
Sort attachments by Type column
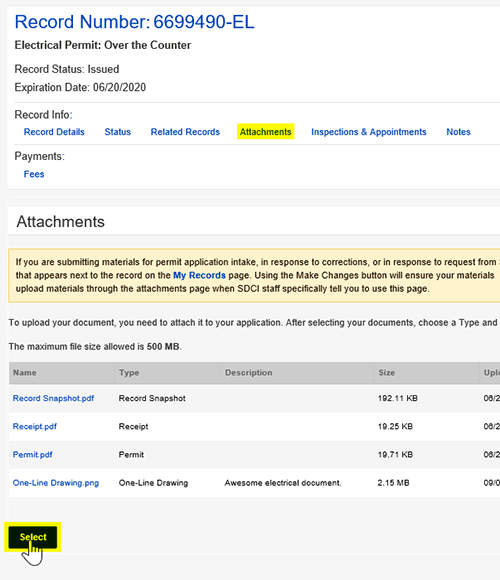coord(129,372)
